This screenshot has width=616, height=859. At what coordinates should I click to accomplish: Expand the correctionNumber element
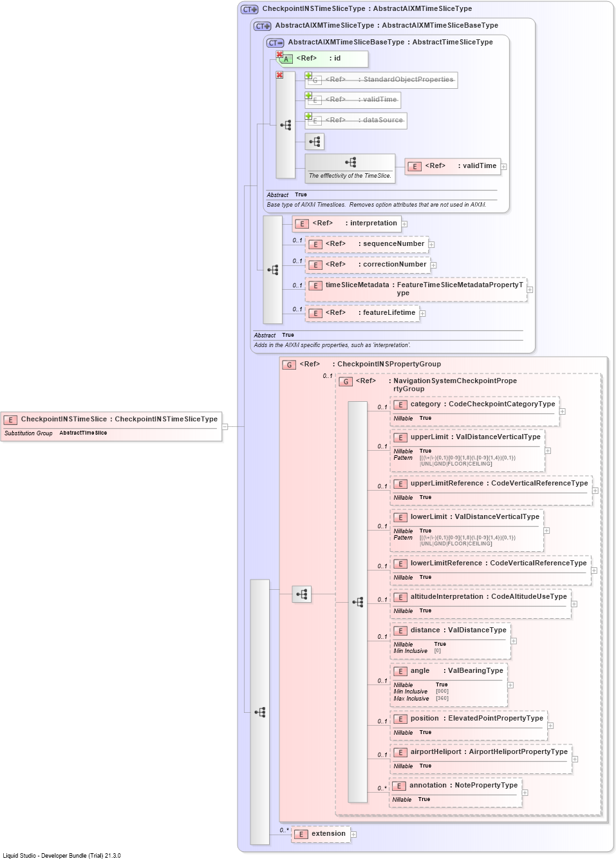(x=434, y=265)
